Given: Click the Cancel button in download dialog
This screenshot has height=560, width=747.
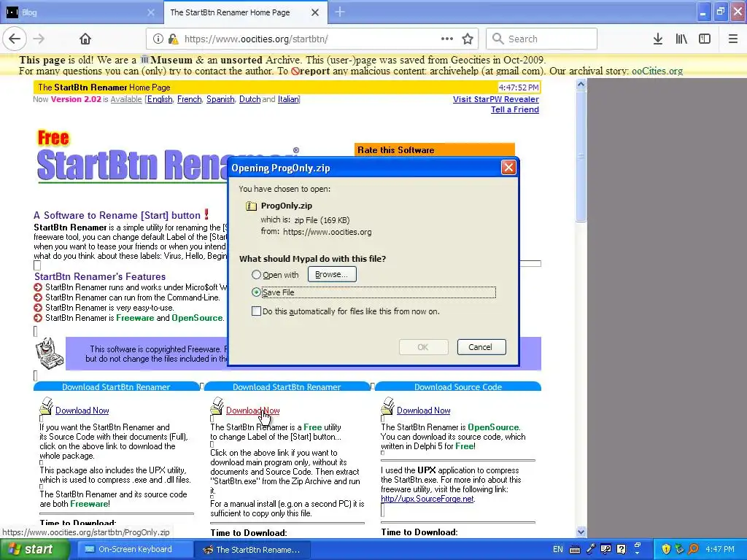Looking at the screenshot, I should 481,347.
